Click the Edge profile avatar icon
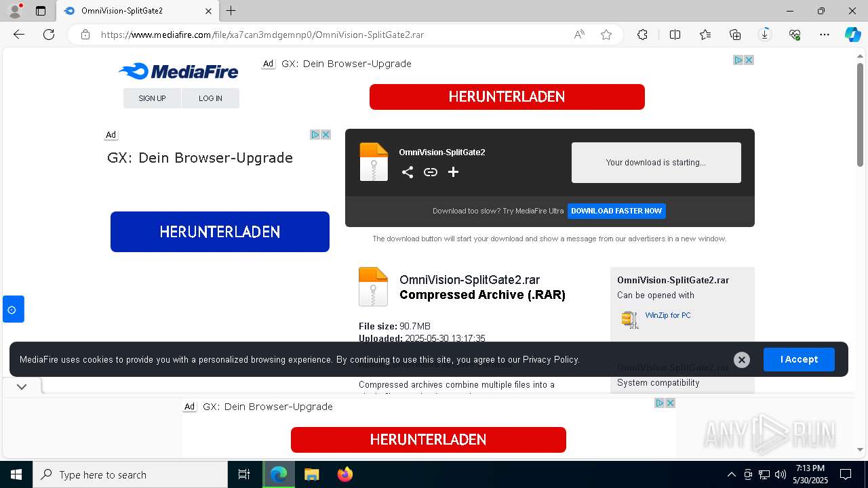Viewport: 868px width, 488px height. point(15,11)
